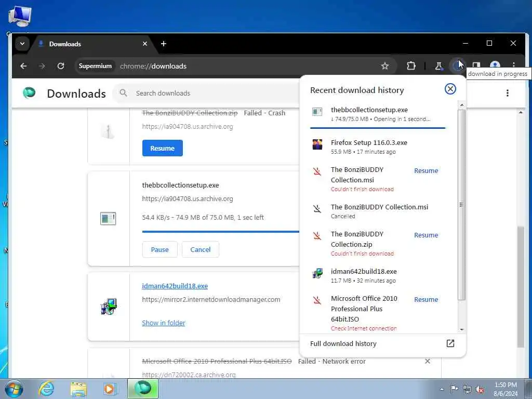Screen dimensions: 532x399
Task: Click the forward navigation arrow
Action: coord(42,66)
